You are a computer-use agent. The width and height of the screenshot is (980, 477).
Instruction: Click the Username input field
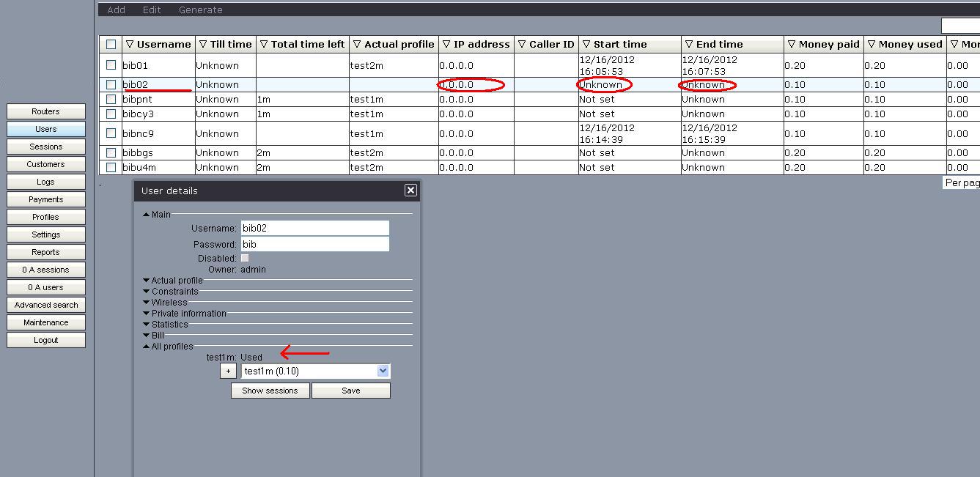[315, 229]
